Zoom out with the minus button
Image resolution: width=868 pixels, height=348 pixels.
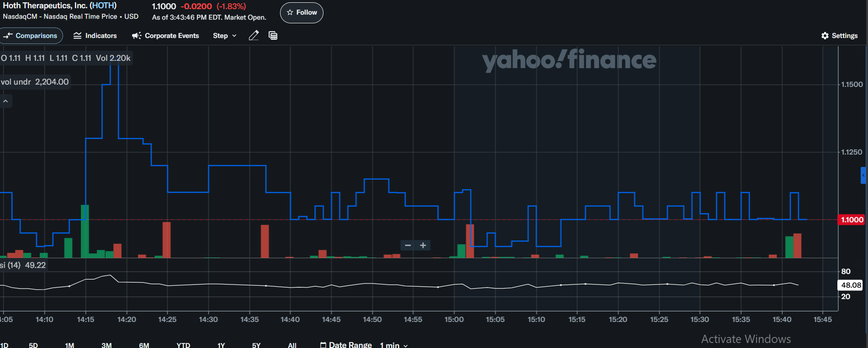point(408,246)
